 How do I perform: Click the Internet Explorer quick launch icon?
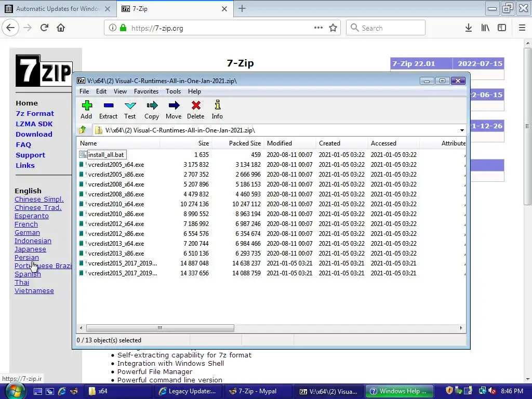click(62, 391)
